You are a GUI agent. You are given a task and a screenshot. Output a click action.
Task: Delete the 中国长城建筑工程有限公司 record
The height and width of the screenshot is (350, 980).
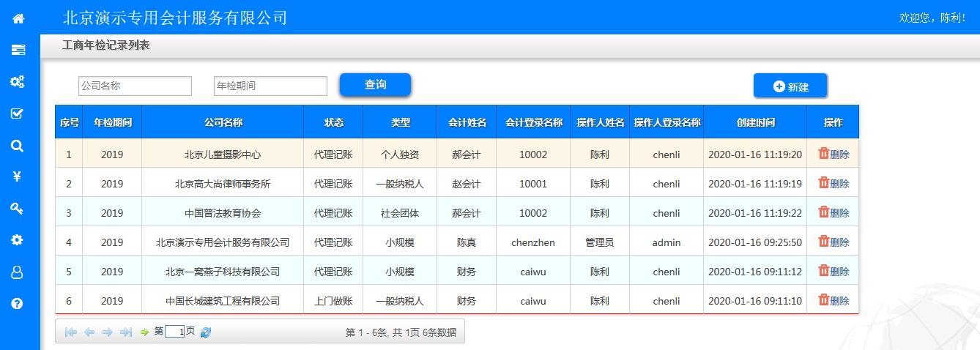[834, 300]
